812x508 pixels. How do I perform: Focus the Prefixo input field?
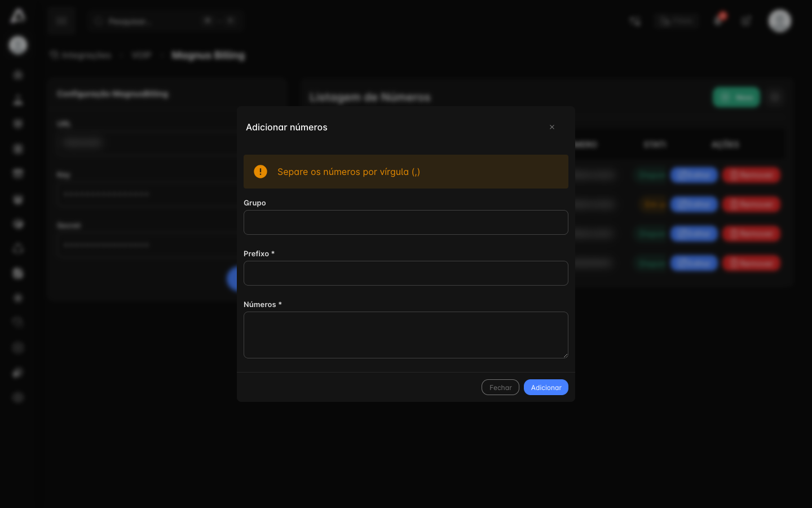406,273
